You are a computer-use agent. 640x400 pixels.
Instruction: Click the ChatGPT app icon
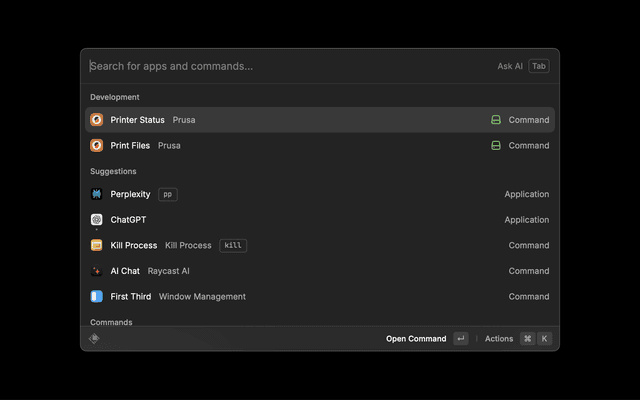tap(97, 220)
